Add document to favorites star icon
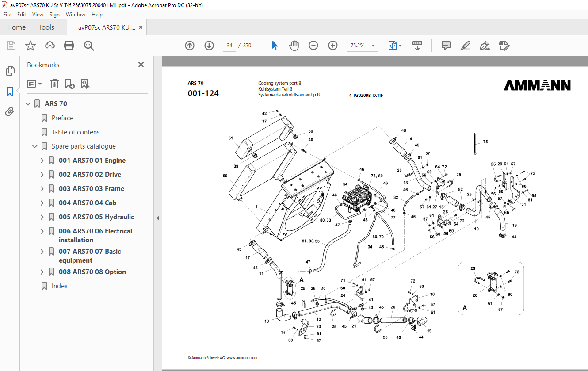The image size is (588, 371). tap(30, 46)
